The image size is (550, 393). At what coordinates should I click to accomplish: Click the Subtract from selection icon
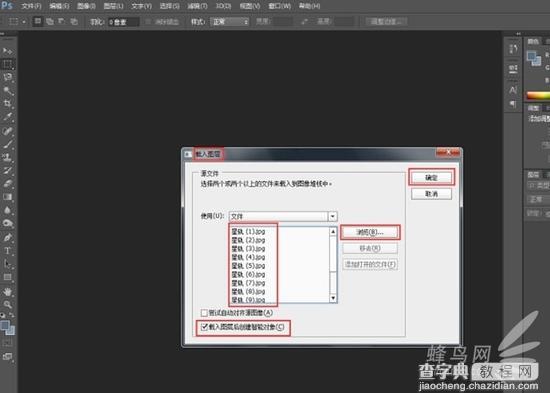(62, 21)
